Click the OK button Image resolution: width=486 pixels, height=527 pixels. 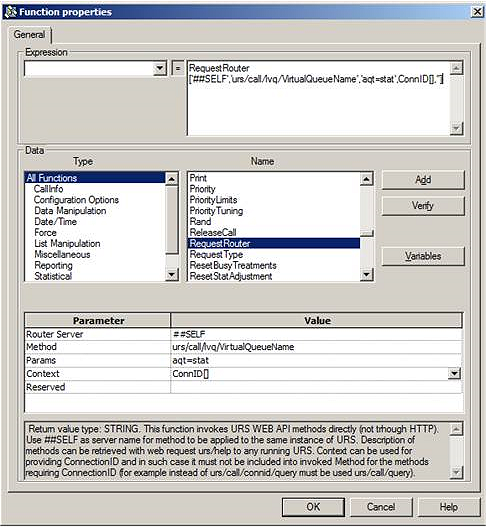313,507
